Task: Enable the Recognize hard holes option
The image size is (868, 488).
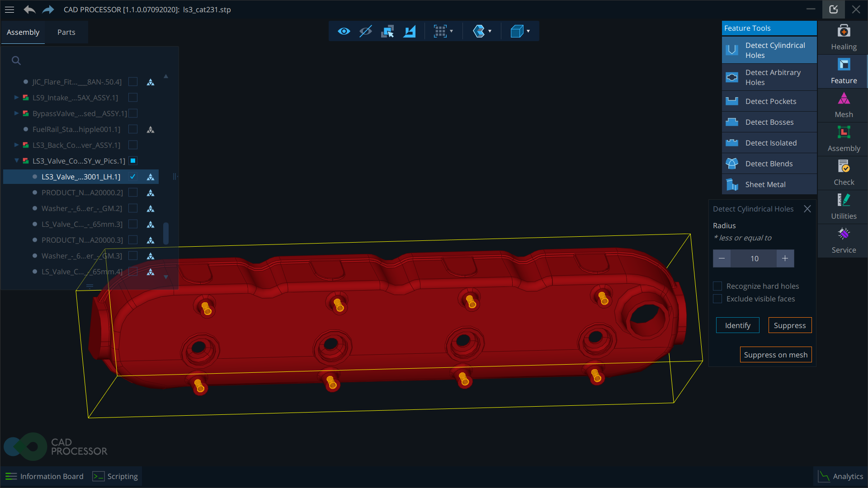Action: point(717,286)
